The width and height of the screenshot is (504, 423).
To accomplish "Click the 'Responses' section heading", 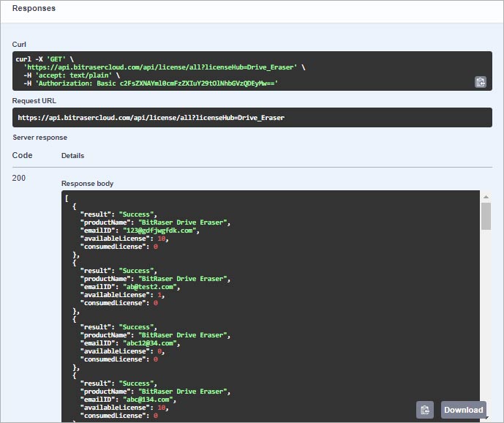I will click(34, 8).
